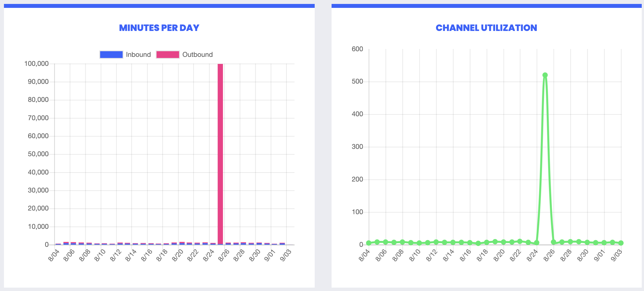
Task: Click the 9/03 label in Channel Utilization chart
Action: tap(617, 255)
